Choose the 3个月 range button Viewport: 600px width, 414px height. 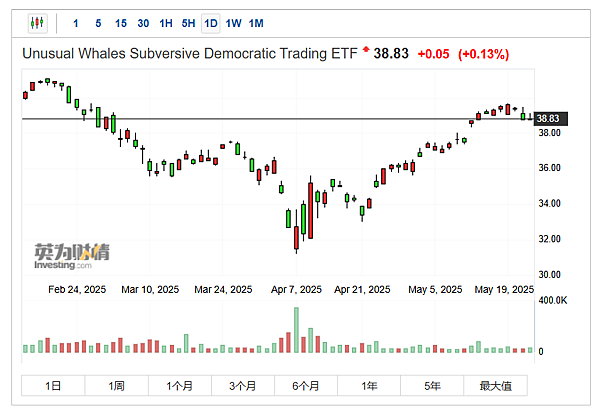click(243, 386)
